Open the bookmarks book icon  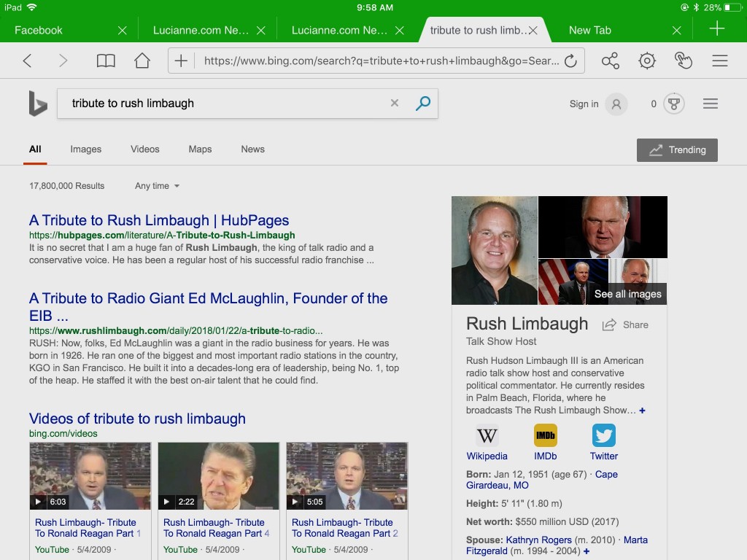pos(105,61)
